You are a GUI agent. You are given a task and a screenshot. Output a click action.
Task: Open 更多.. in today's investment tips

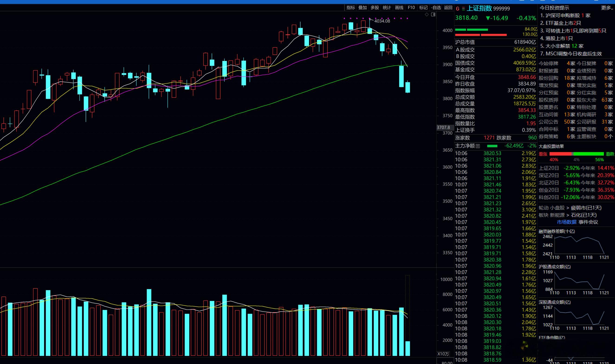coord(607,8)
